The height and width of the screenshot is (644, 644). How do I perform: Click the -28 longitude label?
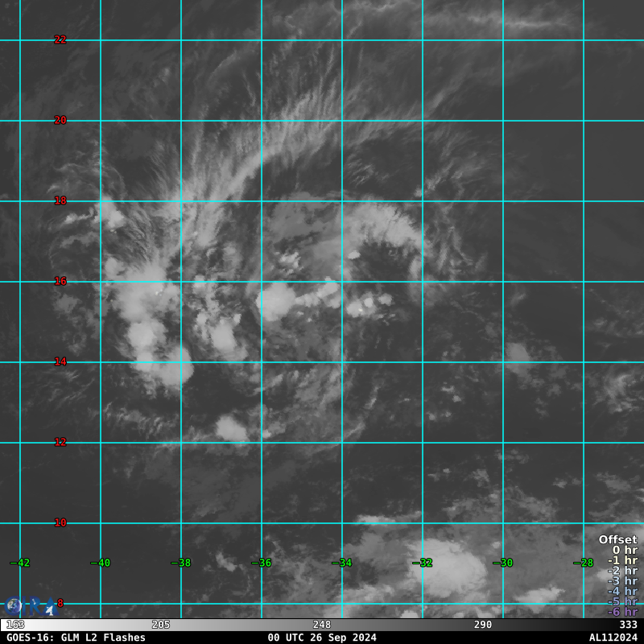point(585,563)
